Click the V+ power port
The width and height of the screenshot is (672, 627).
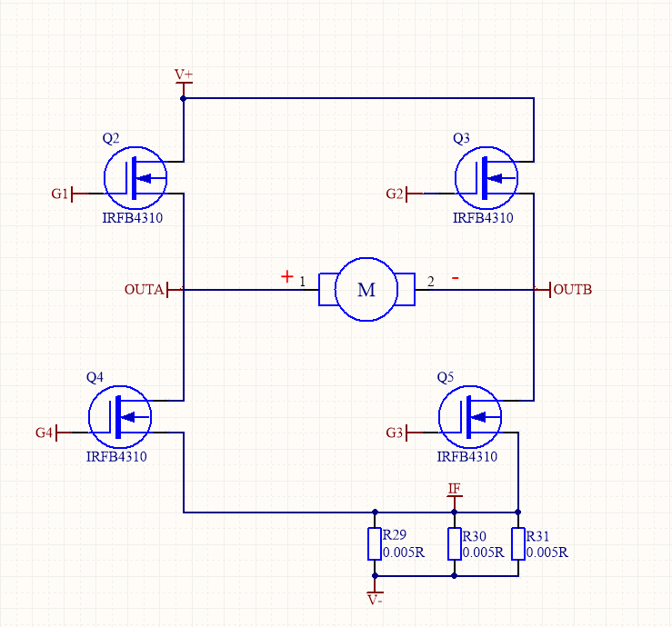tap(184, 76)
